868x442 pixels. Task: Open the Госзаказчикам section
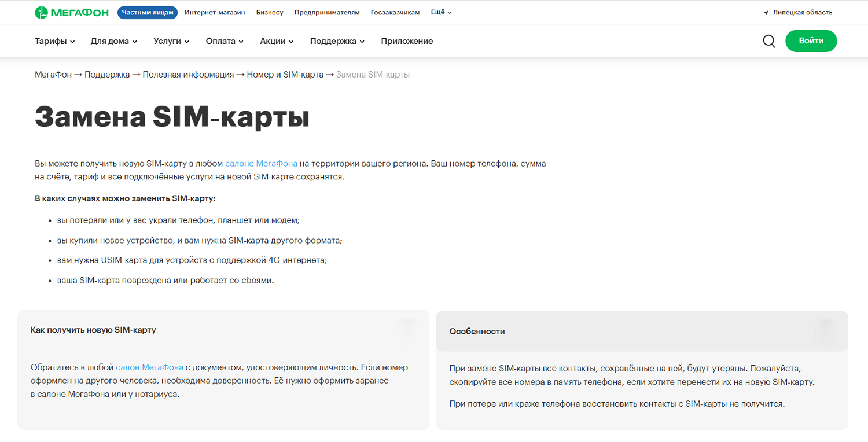tap(395, 12)
